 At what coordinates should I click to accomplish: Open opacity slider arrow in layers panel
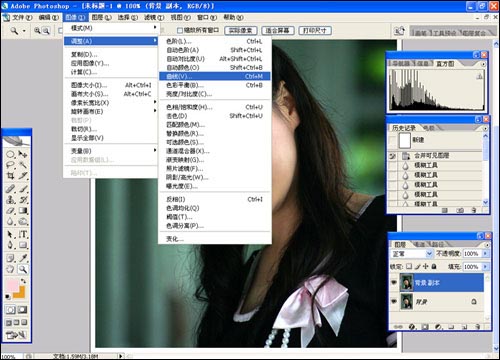coord(485,254)
